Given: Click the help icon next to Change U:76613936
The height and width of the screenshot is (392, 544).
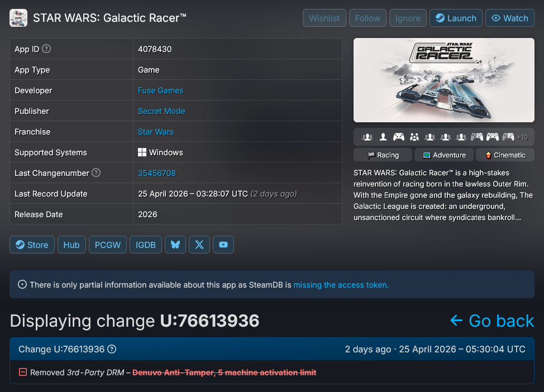Looking at the screenshot, I should coord(112,350).
